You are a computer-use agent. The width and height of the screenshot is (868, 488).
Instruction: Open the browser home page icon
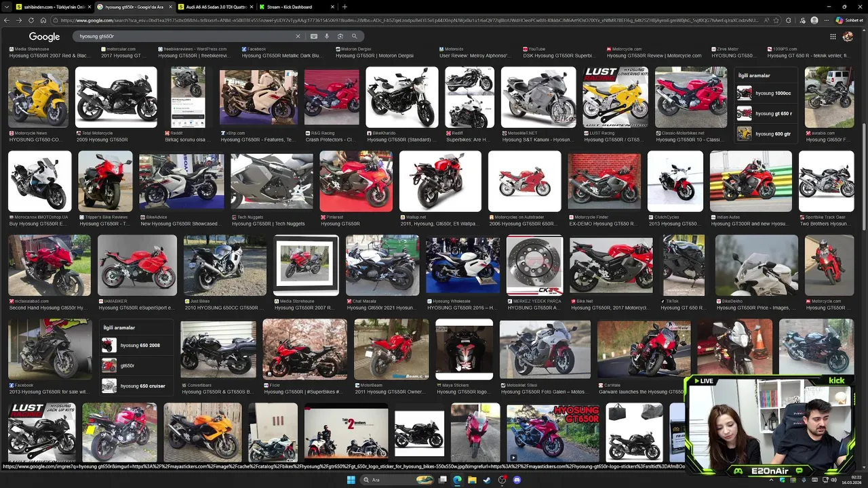click(x=43, y=20)
